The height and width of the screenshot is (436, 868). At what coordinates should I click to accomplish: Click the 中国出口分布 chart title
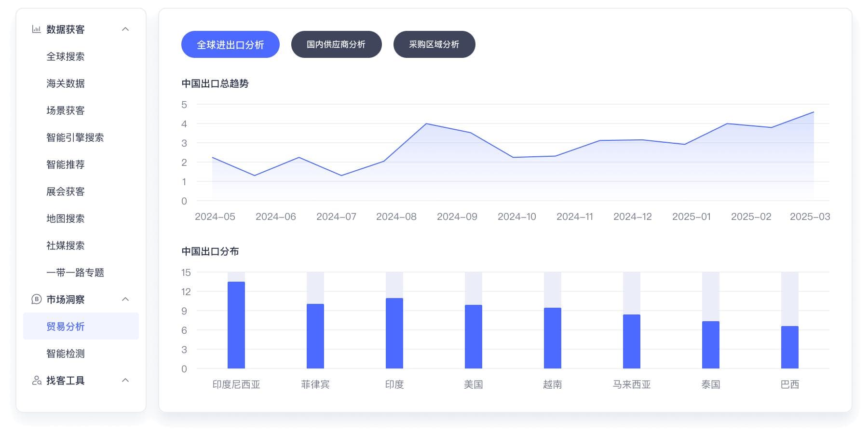click(210, 251)
